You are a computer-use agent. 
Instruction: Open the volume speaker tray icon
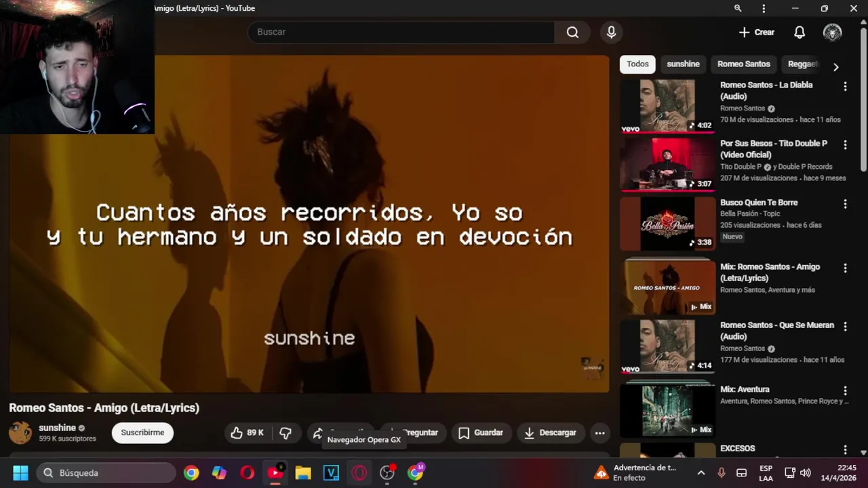806,472
